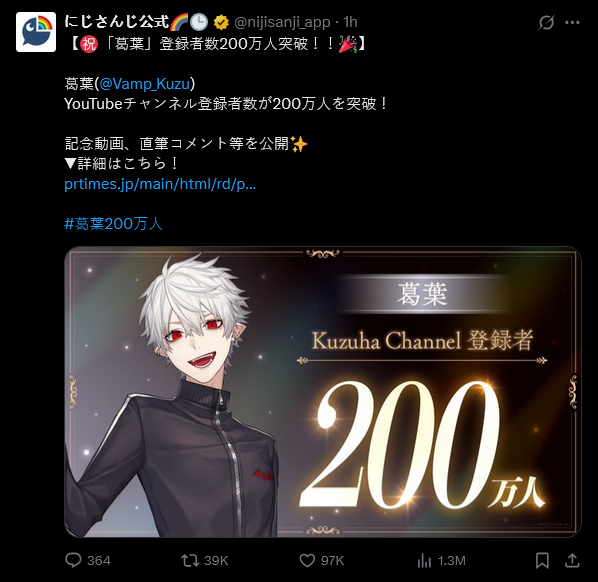Open hashtag #葛葉200万人
The image size is (598, 582).
coord(113,223)
